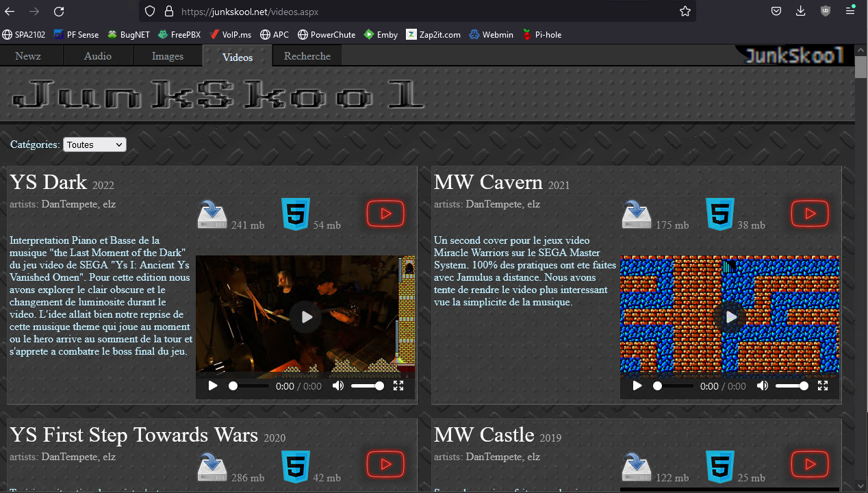
Task: Open tracking protection shield icon
Action: (x=151, y=11)
